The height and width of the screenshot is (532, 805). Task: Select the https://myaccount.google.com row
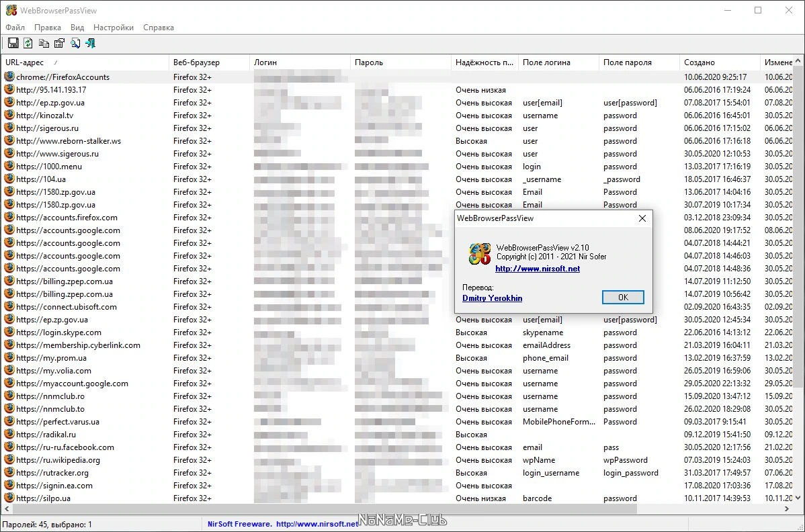396,384
